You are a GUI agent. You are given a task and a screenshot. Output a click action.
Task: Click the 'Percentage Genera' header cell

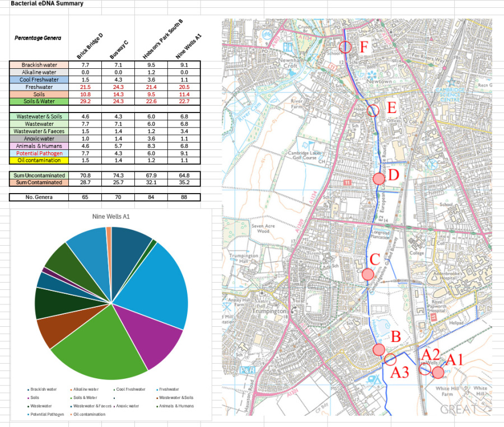(38, 37)
